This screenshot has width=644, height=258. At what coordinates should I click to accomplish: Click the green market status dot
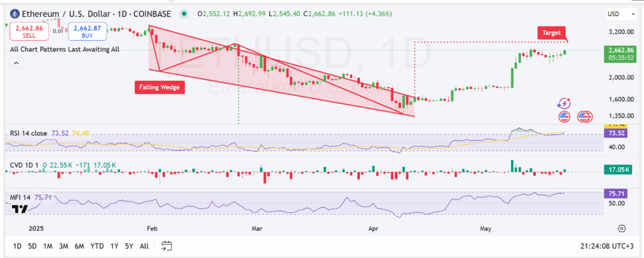[184, 14]
